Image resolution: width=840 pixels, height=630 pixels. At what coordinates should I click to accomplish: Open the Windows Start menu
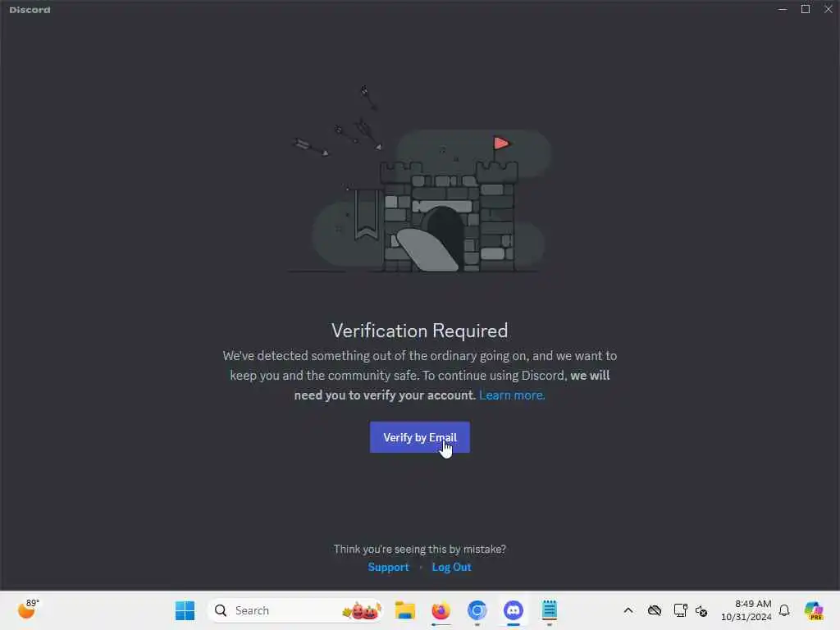pos(185,610)
